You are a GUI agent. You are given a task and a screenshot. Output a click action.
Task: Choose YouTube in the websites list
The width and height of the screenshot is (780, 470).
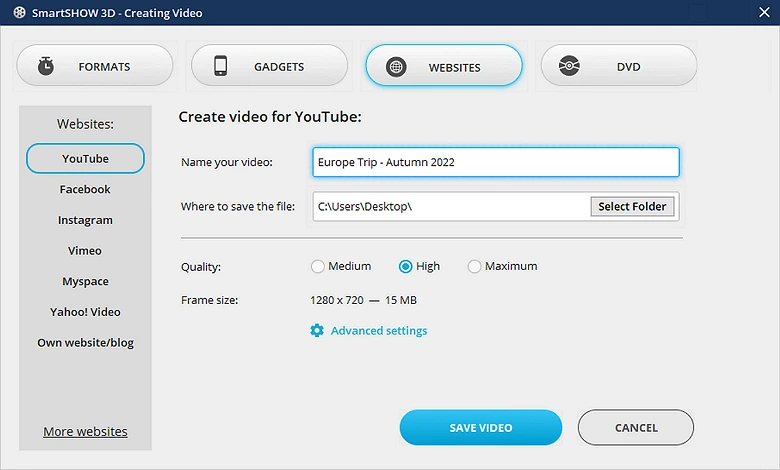click(x=85, y=159)
